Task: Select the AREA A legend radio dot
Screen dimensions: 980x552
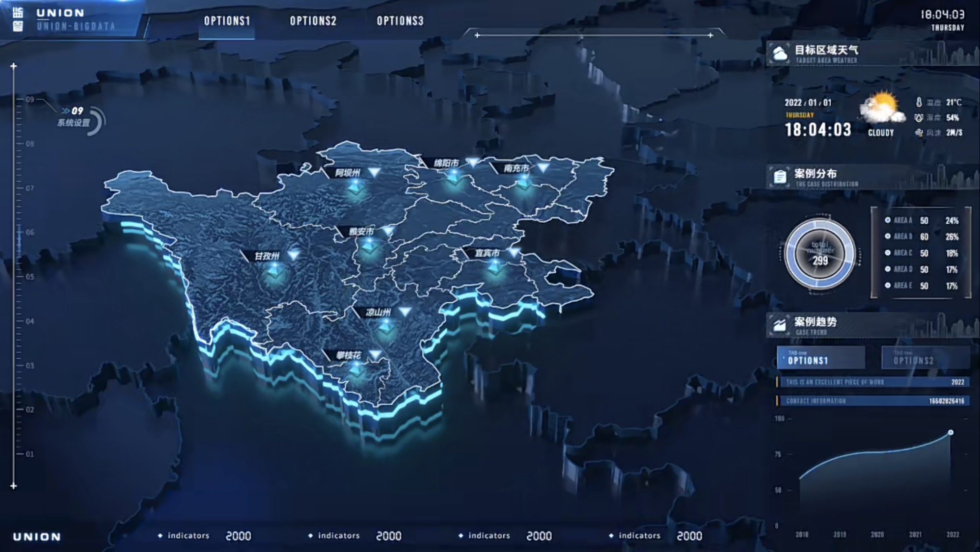Action: pyautogui.click(x=888, y=220)
